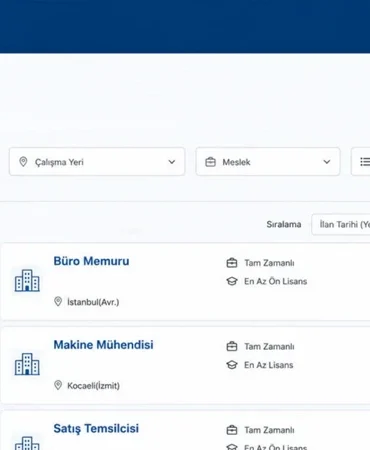Screen dimensions: 370x450
Task: Click the building icon for Satış Temsilcisi
Action: [x=27, y=443]
